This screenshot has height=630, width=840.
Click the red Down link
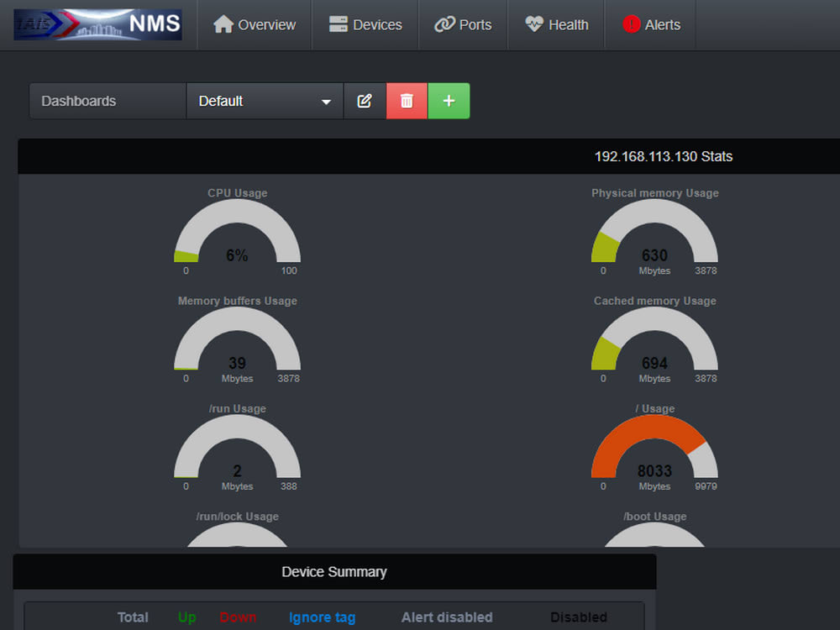coord(238,617)
